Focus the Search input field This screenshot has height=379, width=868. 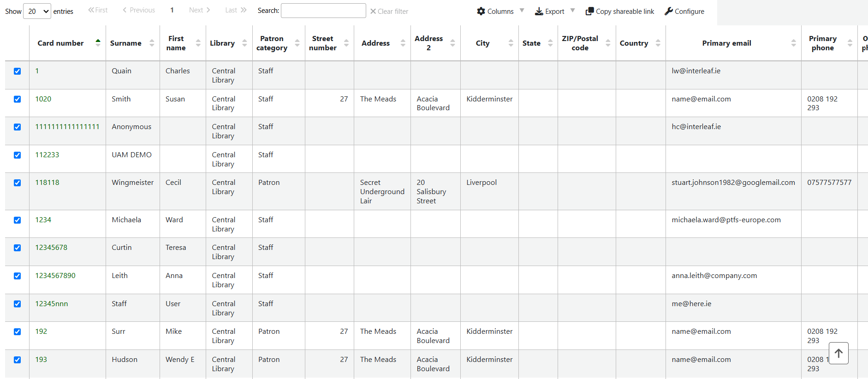(323, 11)
